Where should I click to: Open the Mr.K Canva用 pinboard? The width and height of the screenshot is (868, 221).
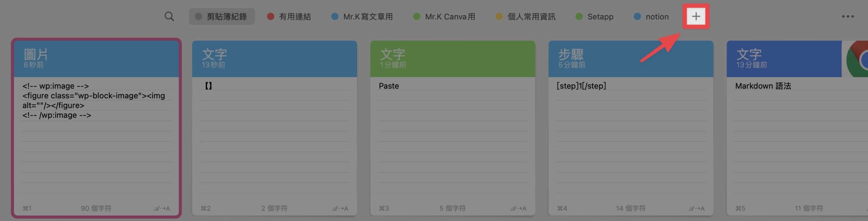(x=444, y=17)
